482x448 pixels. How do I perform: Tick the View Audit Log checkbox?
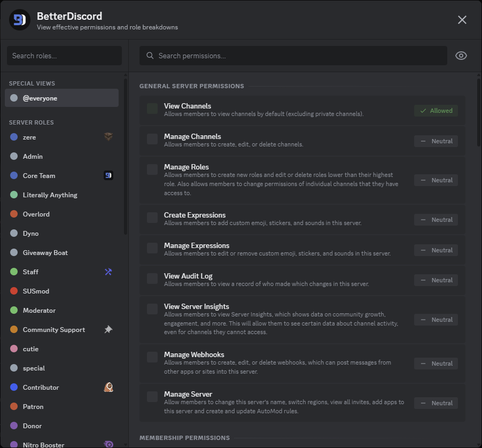(x=152, y=279)
